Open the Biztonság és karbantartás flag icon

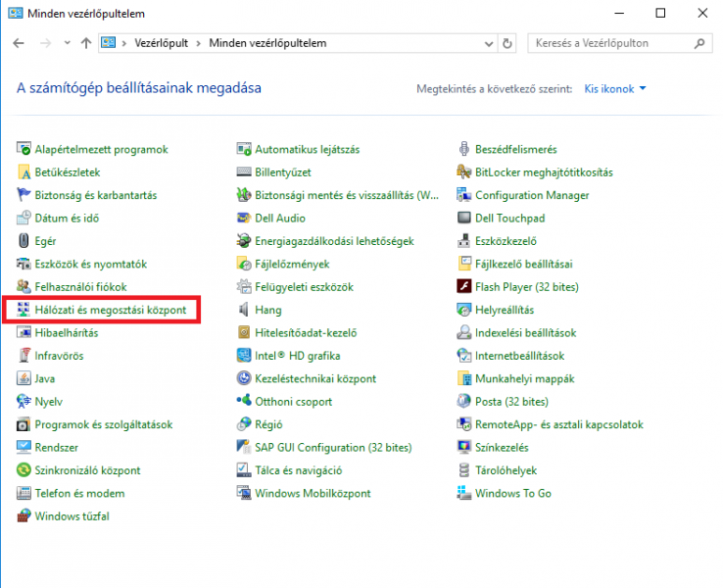pyautogui.click(x=24, y=195)
